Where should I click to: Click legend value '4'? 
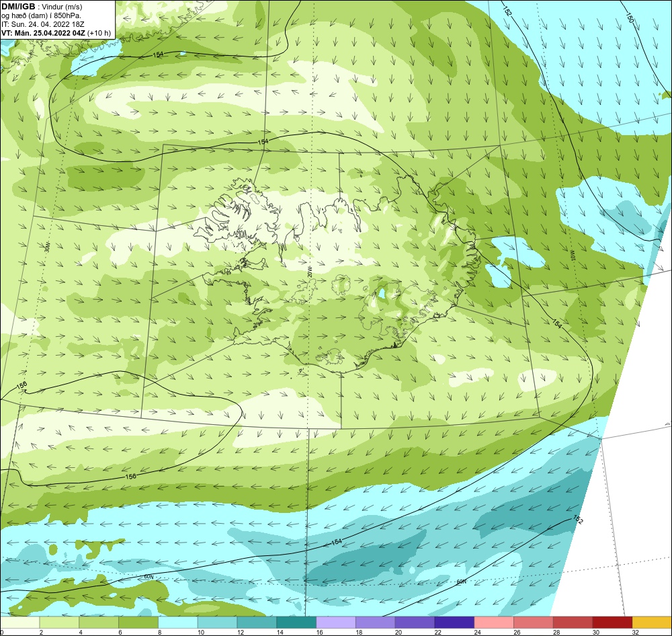(x=81, y=632)
